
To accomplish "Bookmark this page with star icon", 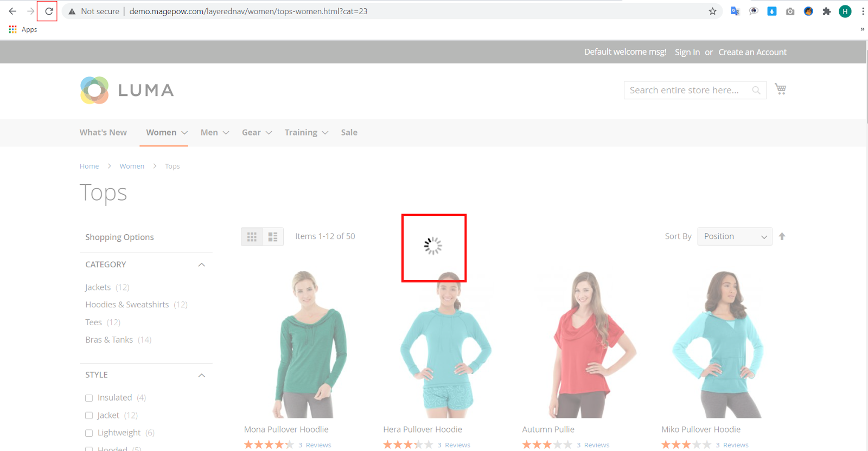I will tap(712, 11).
